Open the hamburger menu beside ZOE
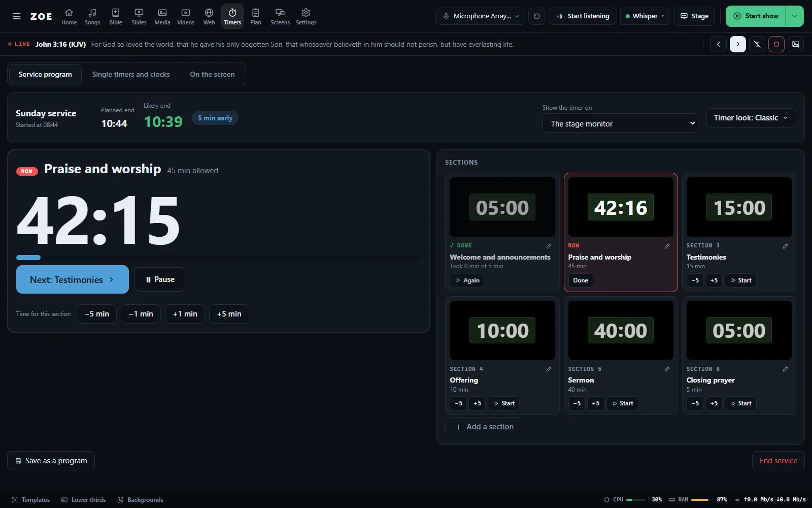812x508 pixels. [17, 16]
